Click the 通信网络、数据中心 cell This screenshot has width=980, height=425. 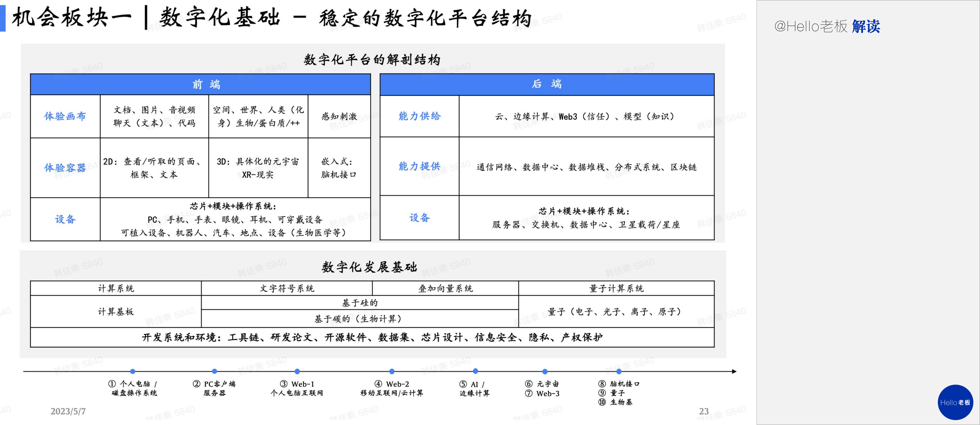(x=587, y=167)
